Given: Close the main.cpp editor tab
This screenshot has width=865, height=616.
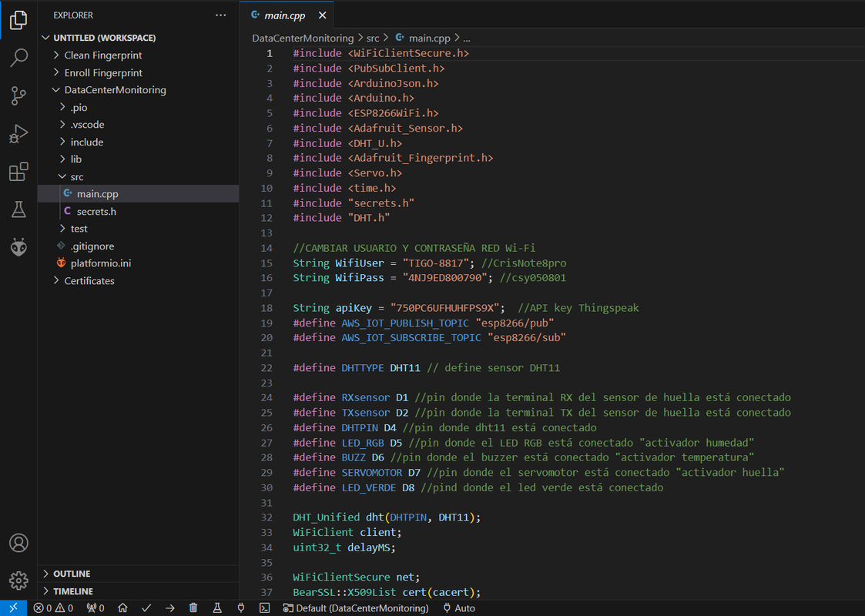Looking at the screenshot, I should tap(322, 15).
